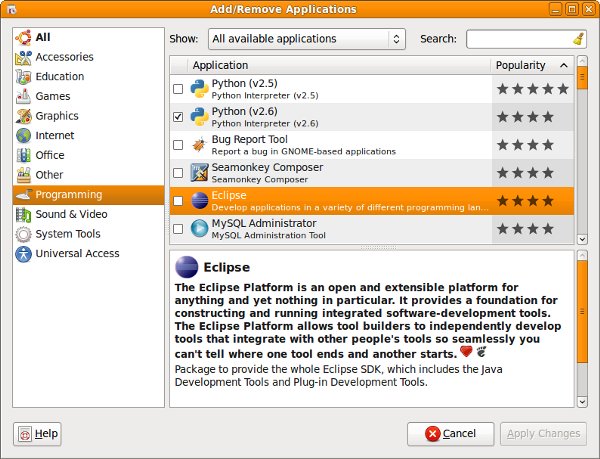Check the Python (v2.5) checkbox
This screenshot has height=459, width=600.
(x=178, y=89)
